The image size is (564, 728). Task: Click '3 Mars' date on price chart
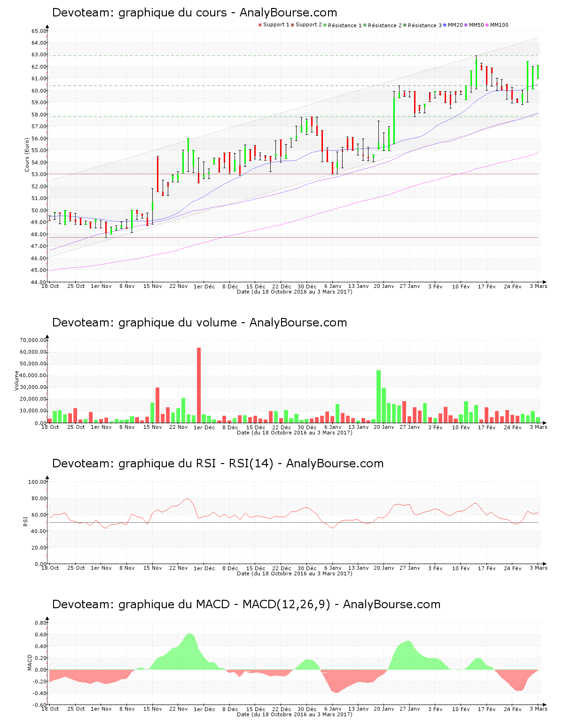(539, 287)
